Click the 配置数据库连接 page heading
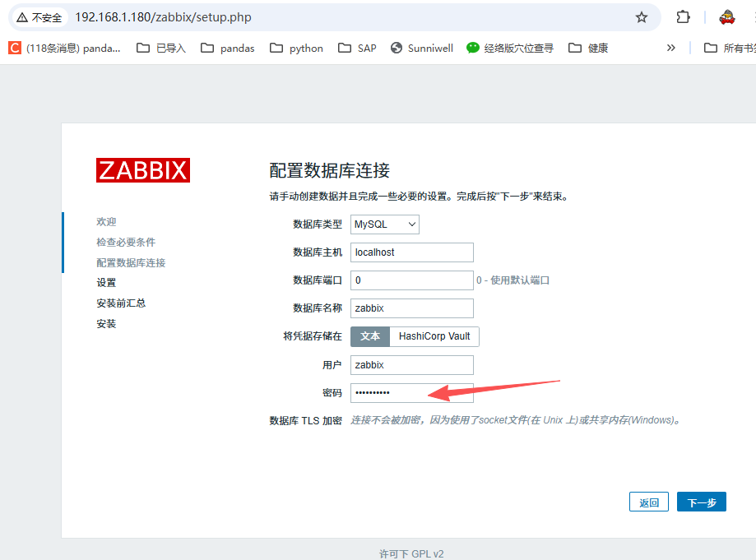This screenshot has height=560, width=756. pyautogui.click(x=329, y=170)
